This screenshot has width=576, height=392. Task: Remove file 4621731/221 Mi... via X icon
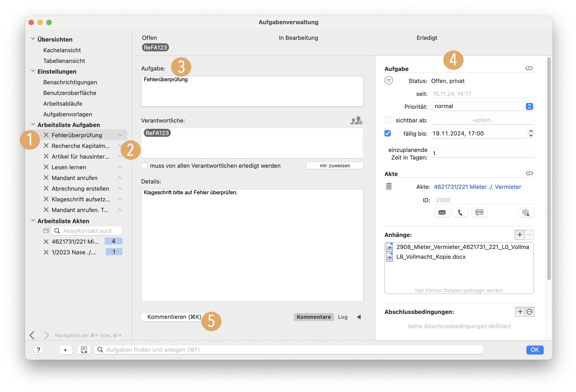pos(46,242)
